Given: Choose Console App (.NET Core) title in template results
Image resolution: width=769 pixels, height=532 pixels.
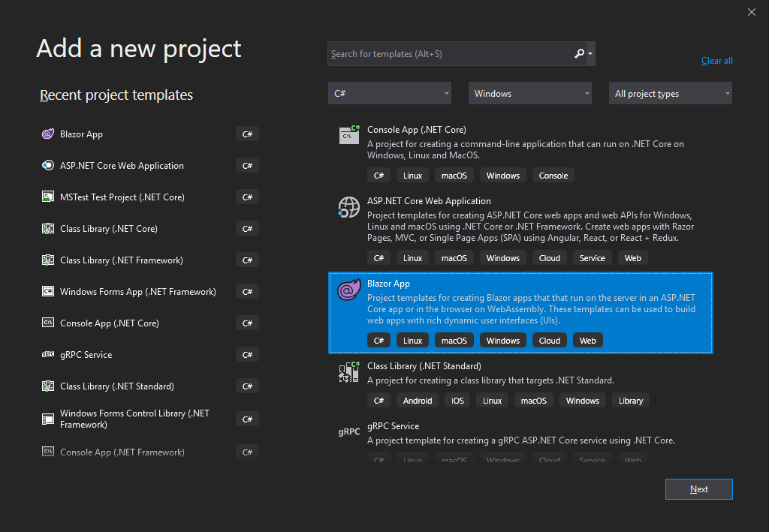Looking at the screenshot, I should 416,130.
